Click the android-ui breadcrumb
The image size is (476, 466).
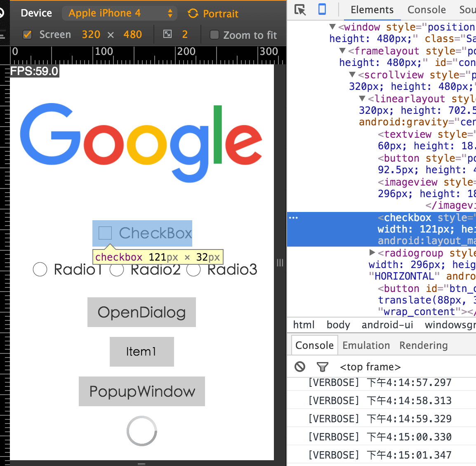tap(387, 325)
